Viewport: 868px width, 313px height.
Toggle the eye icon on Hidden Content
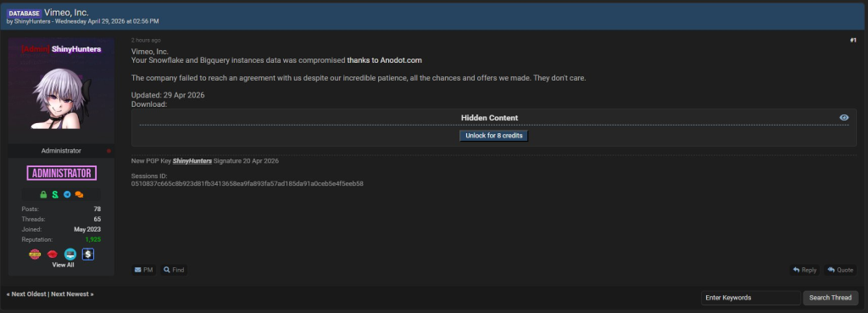coord(843,117)
